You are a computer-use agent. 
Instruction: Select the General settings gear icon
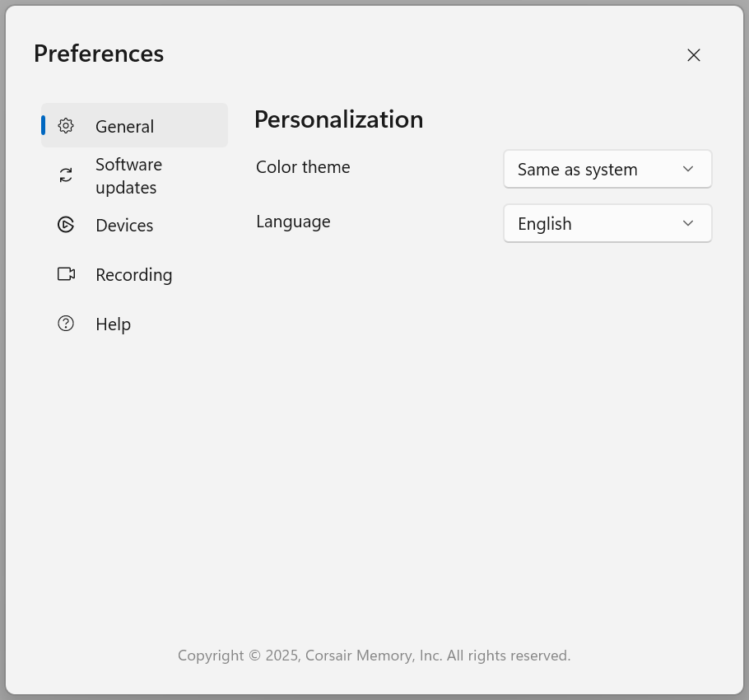66,125
